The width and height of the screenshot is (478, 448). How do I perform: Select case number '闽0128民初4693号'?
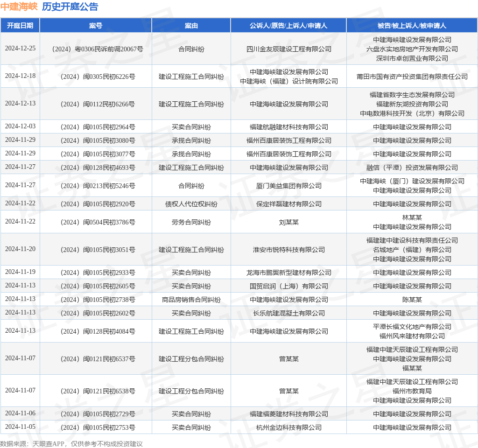coord(109,168)
